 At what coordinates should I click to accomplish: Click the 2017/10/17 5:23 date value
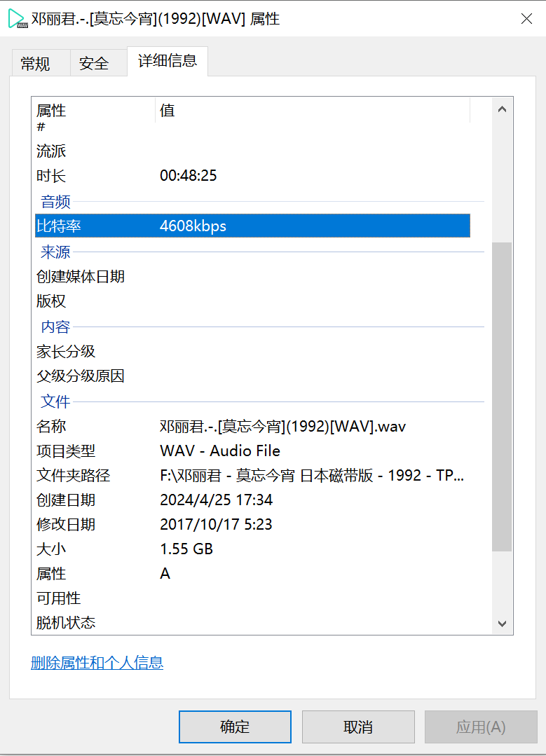pyautogui.click(x=216, y=525)
